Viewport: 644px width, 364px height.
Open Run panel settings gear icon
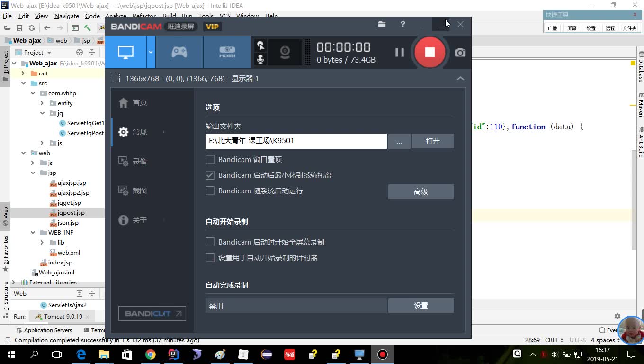pyautogui.click(x=617, y=316)
